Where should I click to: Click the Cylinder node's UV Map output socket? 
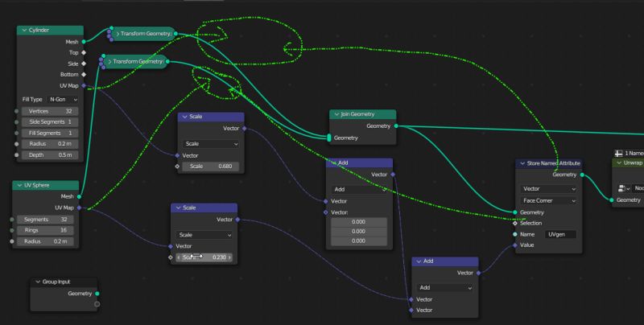[84, 86]
